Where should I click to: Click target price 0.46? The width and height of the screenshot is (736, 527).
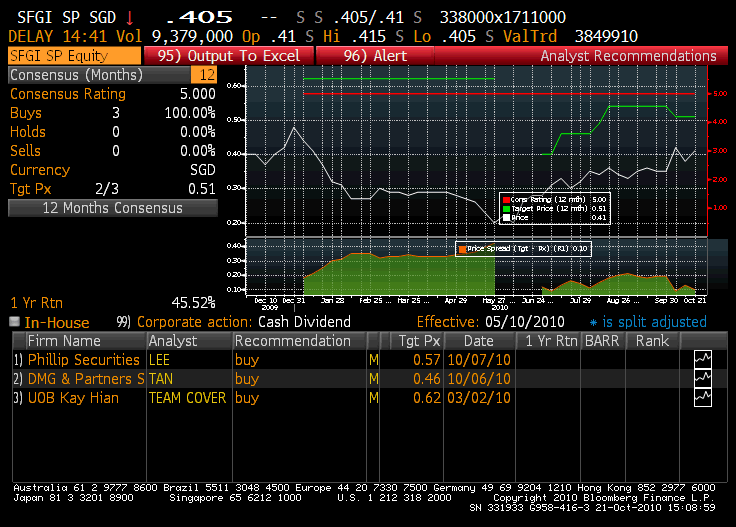tap(427, 379)
